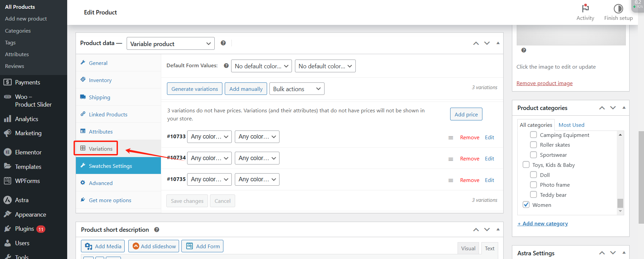This screenshot has height=259, width=644.
Task: Open the Variable product type dropdown
Action: (x=170, y=44)
